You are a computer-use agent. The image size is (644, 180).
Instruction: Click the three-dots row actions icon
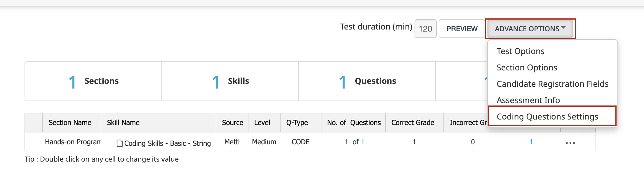570,143
